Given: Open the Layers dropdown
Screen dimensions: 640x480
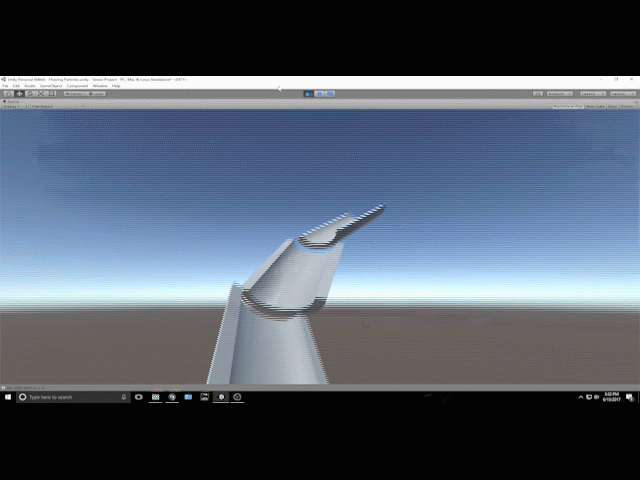Looking at the screenshot, I should (593, 94).
